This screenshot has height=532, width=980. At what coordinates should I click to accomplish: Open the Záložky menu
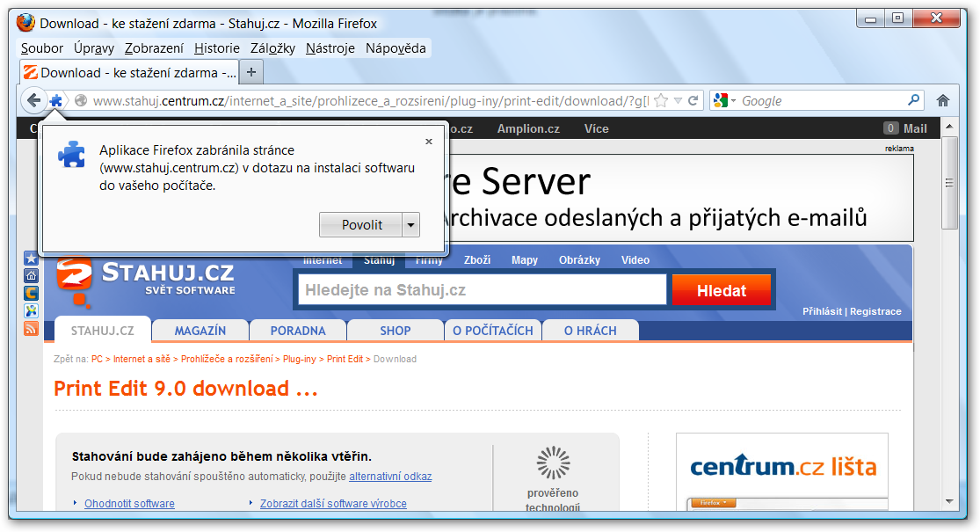click(x=272, y=48)
